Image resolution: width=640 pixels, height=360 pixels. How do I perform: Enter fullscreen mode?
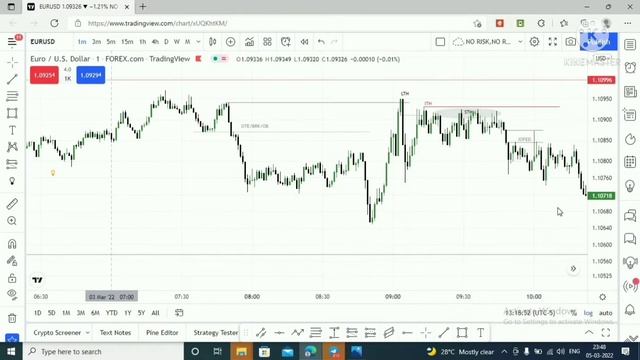(x=553, y=42)
